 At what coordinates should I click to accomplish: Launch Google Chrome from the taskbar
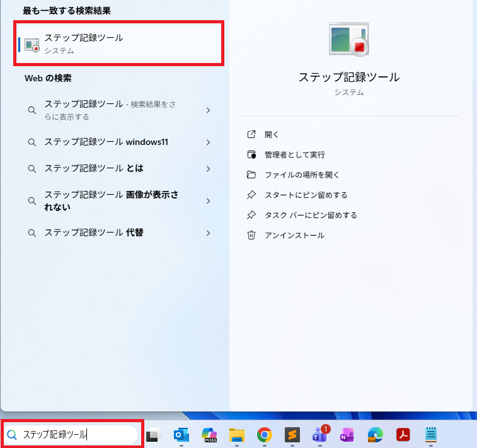click(265, 435)
